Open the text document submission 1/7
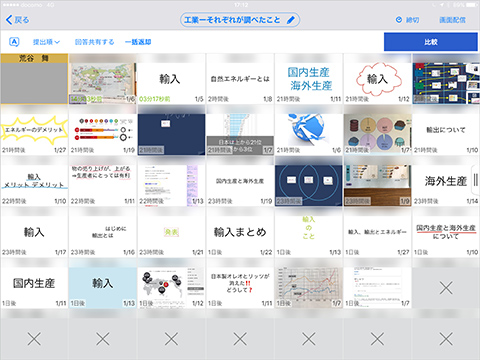Screen dimensions: 480x360 (377, 287)
